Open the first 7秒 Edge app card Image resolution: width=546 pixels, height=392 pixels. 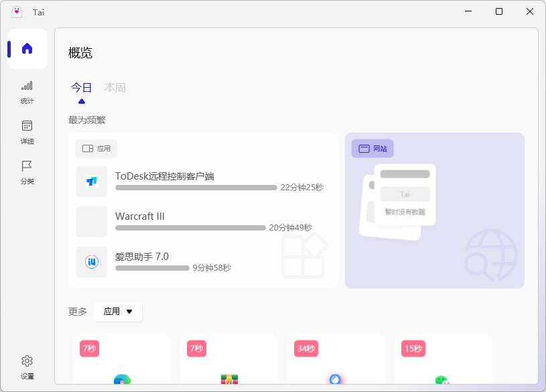pos(122,359)
